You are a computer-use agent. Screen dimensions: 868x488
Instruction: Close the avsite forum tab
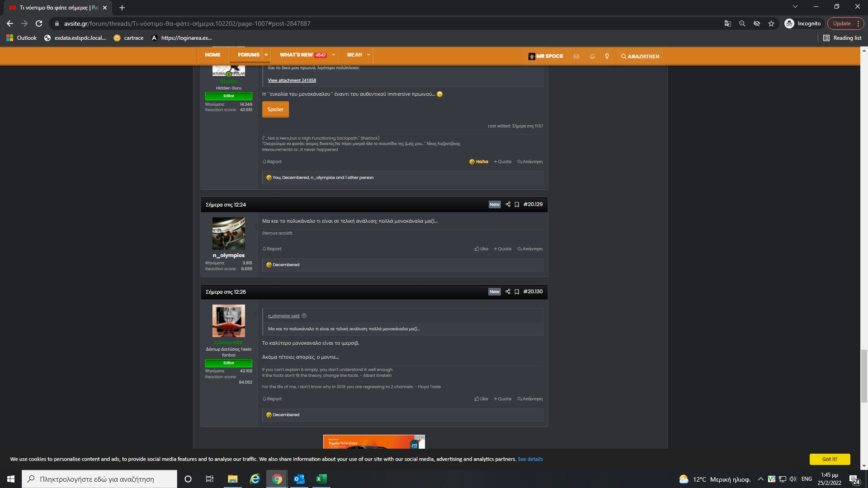[x=105, y=8]
